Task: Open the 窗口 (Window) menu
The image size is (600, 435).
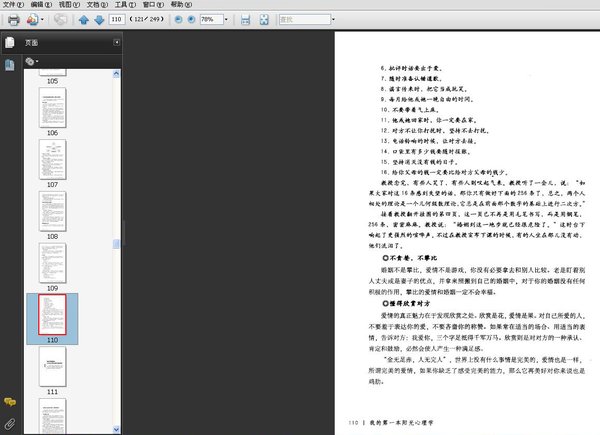Action: 153,5
